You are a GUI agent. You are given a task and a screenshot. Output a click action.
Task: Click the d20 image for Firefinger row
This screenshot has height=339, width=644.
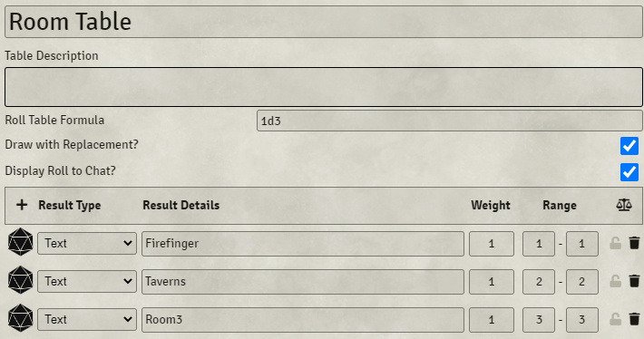tap(21, 243)
